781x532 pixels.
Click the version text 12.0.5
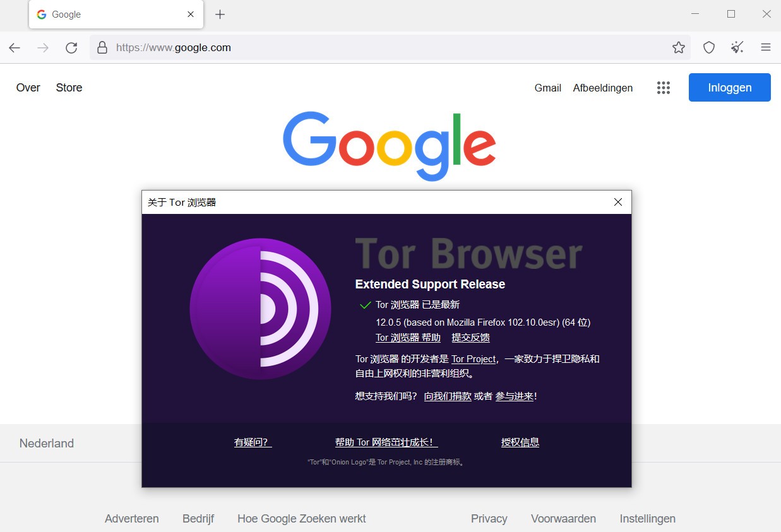coord(483,322)
